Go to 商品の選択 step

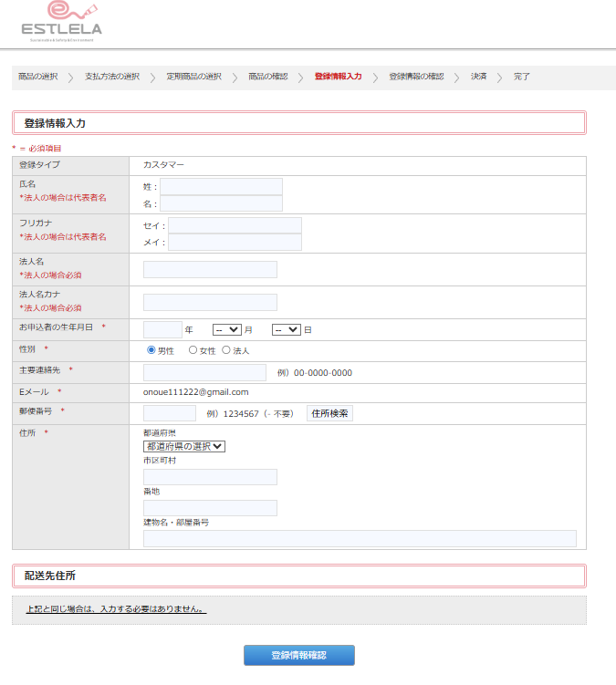click(x=38, y=77)
